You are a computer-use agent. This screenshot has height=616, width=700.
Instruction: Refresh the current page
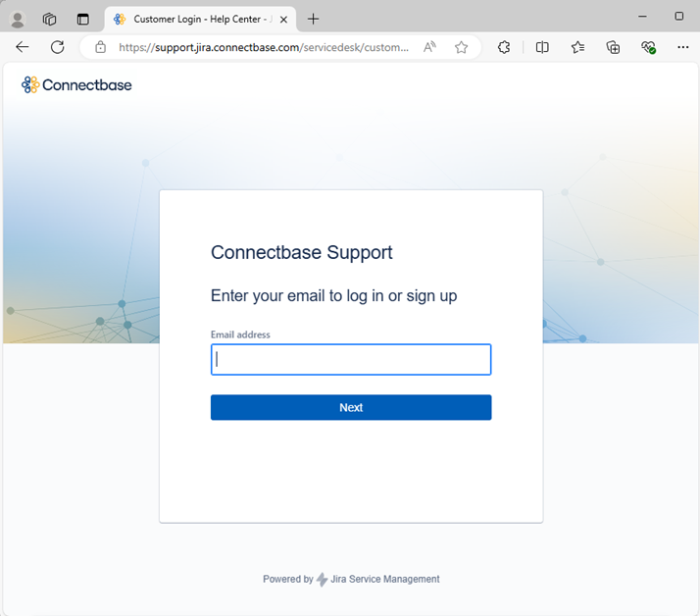point(57,47)
